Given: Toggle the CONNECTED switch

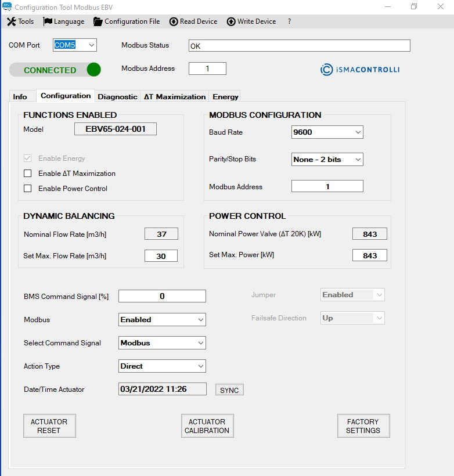Looking at the screenshot, I should point(55,70).
